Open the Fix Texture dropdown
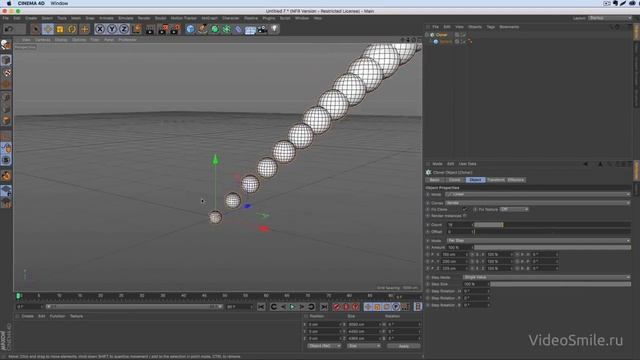The height and width of the screenshot is (360, 640). click(514, 209)
